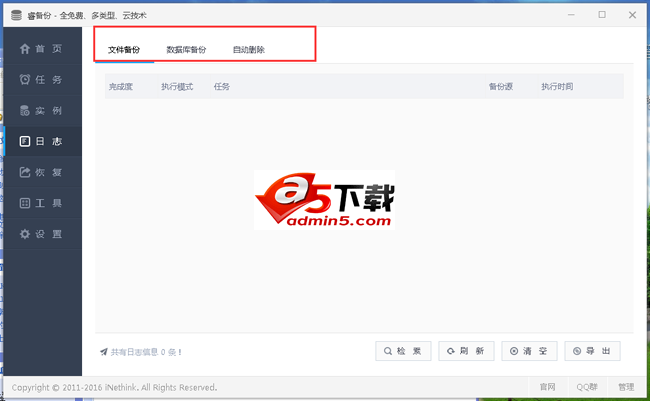Switch to the 文件备份 tab
This screenshot has width=650, height=401.
point(124,50)
